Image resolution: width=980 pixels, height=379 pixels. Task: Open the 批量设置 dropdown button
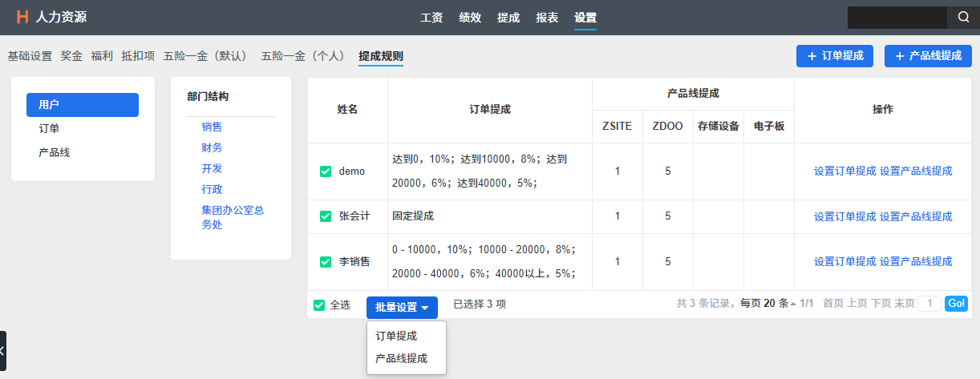(x=402, y=307)
